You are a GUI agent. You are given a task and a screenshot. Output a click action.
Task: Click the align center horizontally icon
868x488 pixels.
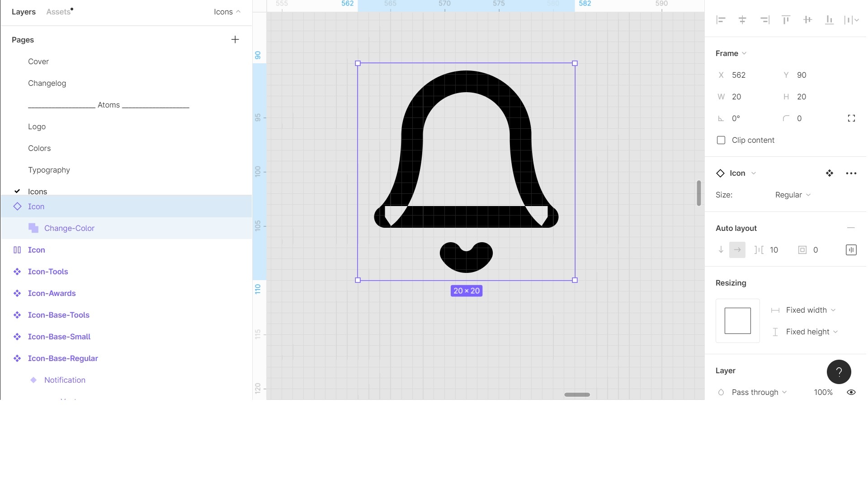(743, 20)
